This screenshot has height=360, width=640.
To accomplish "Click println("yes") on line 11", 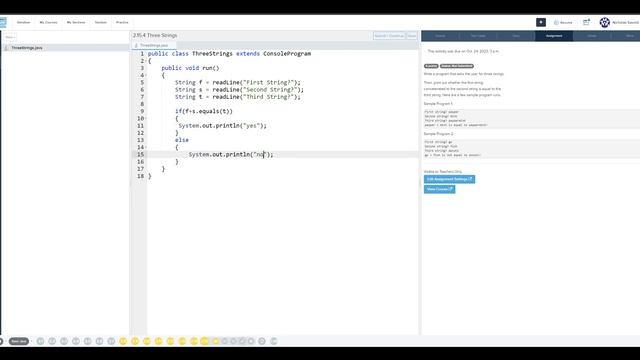I will point(222,126).
